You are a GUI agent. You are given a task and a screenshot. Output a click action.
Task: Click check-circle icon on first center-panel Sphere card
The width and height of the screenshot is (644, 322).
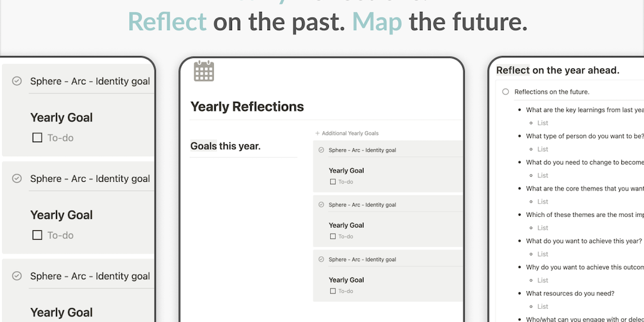pyautogui.click(x=321, y=150)
